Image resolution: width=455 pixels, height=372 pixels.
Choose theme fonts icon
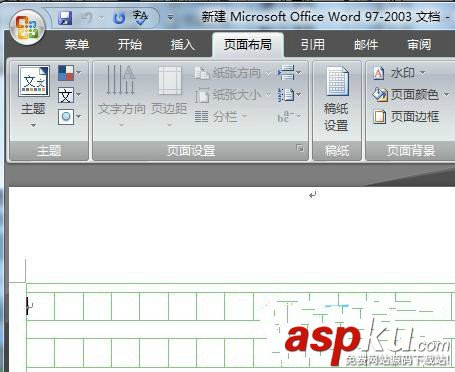pyautogui.click(x=69, y=95)
